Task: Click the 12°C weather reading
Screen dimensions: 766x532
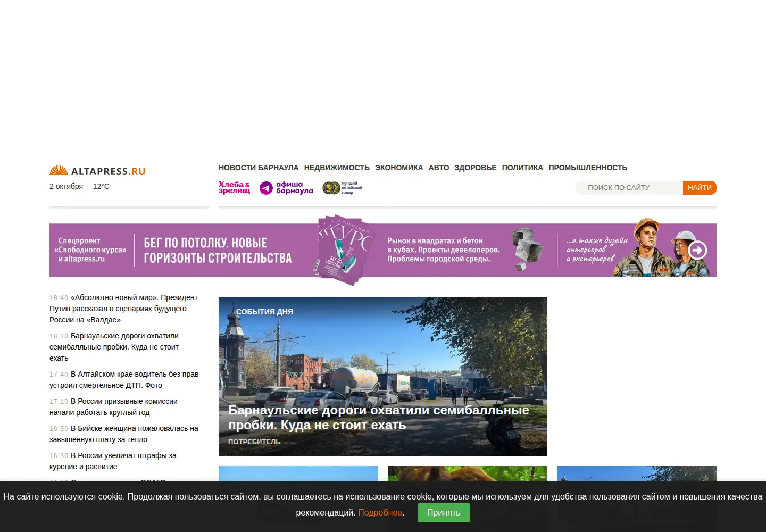Action: tap(101, 186)
